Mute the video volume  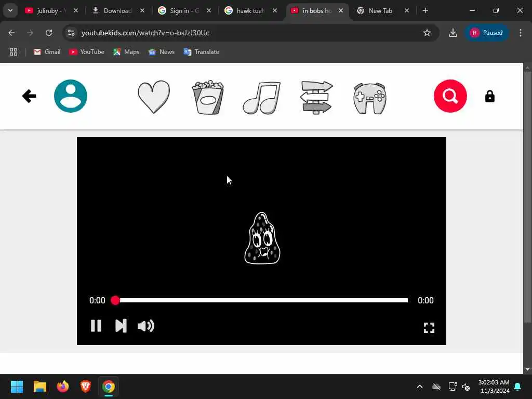point(146,326)
